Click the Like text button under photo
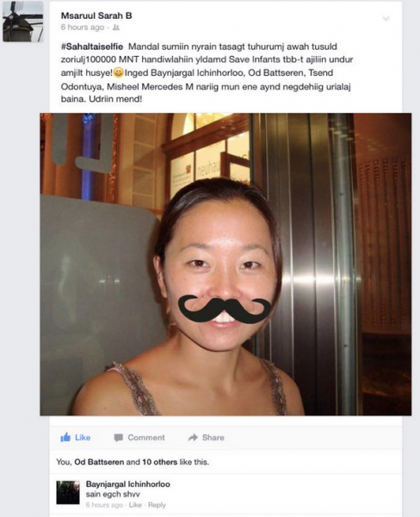Image resolution: width=420 pixels, height=517 pixels. pyautogui.click(x=83, y=438)
